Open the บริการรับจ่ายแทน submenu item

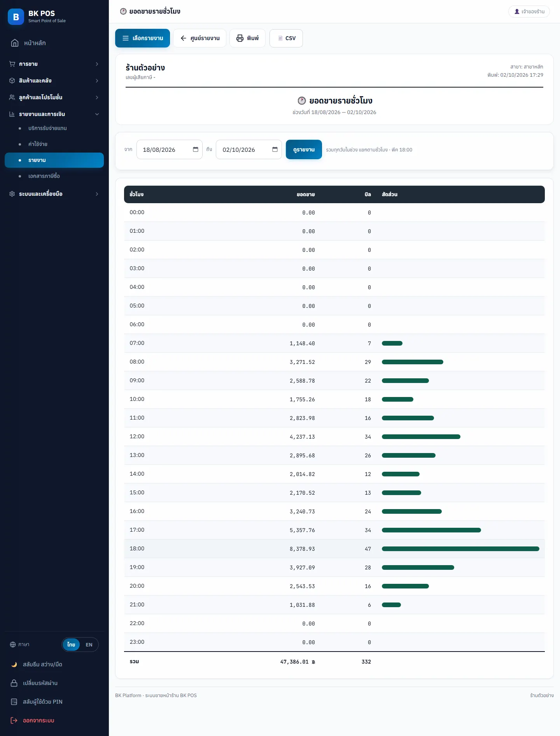click(x=54, y=128)
